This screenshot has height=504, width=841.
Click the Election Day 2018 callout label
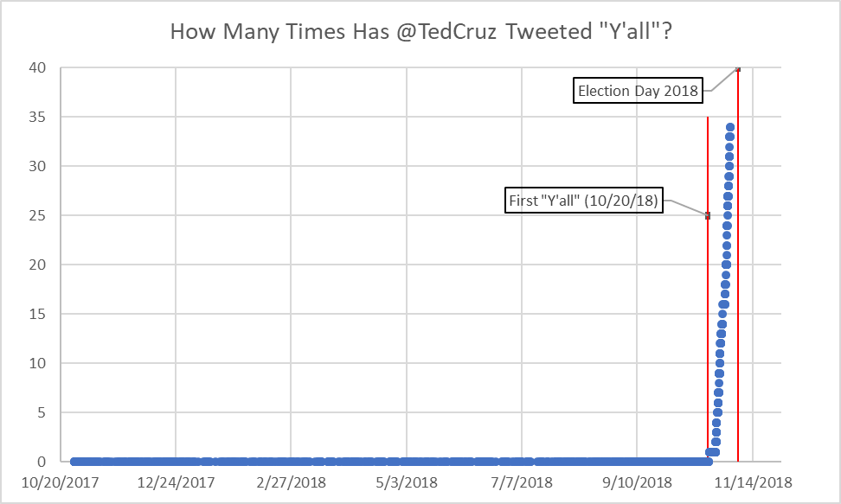[x=638, y=91]
